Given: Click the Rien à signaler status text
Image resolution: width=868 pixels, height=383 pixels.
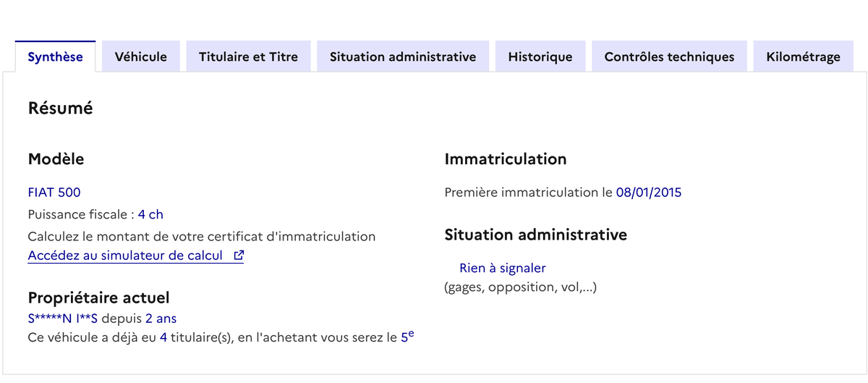Looking at the screenshot, I should coord(502,269).
